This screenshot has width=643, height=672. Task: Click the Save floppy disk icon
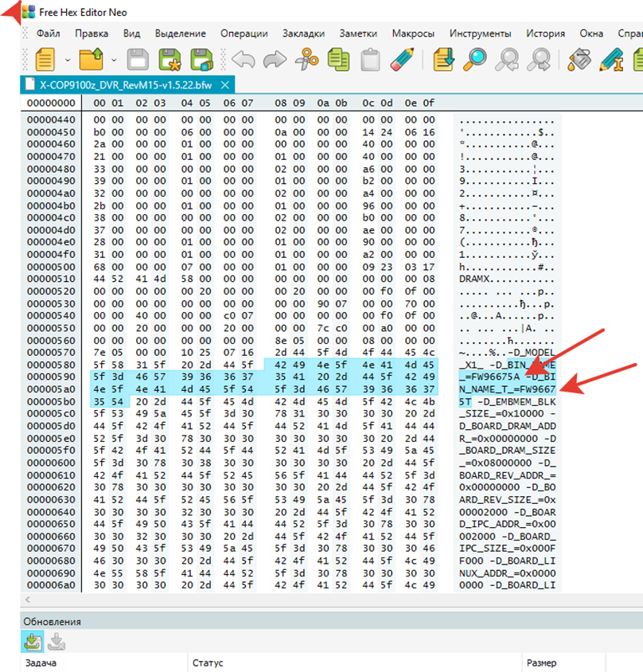(x=137, y=59)
